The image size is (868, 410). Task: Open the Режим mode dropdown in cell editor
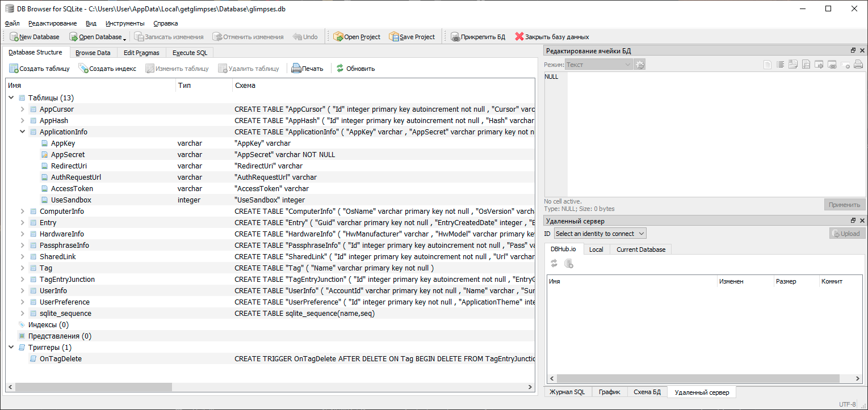tap(599, 65)
